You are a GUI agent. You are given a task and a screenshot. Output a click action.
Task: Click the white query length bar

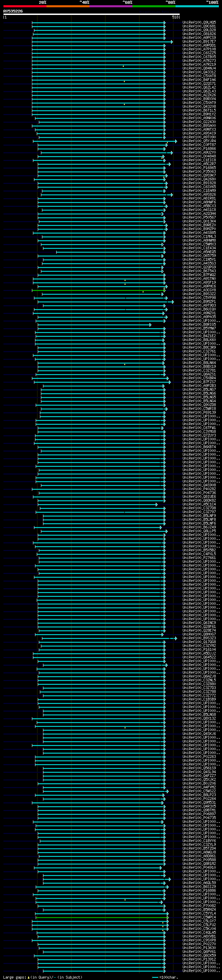tap(92, 15)
